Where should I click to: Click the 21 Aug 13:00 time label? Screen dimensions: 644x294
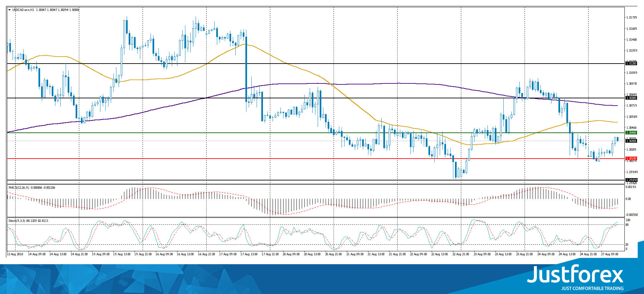(376, 254)
